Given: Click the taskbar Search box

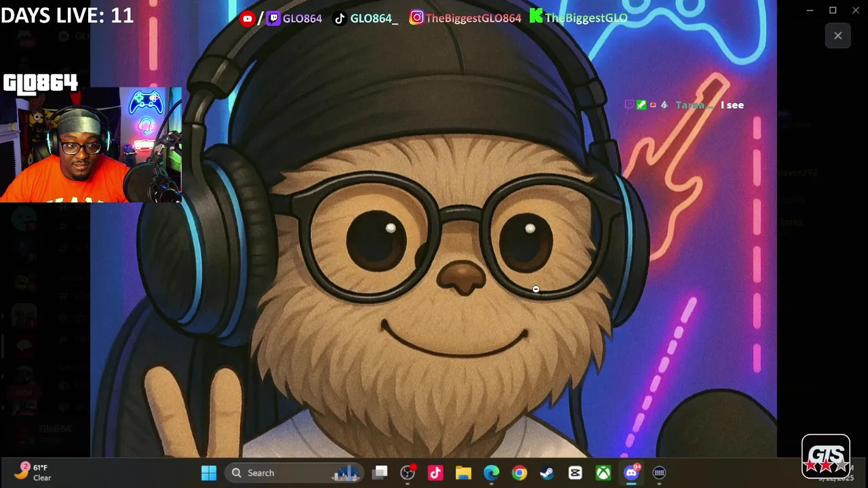Looking at the screenshot, I should coord(295,472).
